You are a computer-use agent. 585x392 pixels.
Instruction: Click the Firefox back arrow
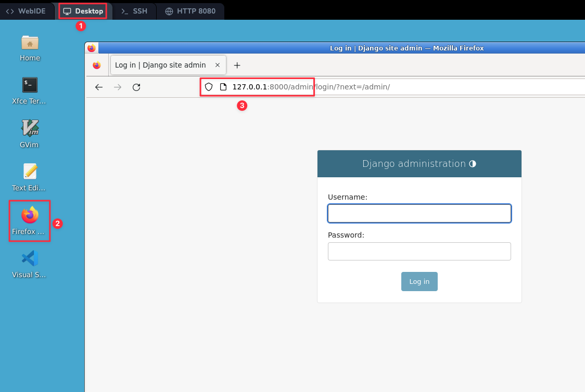(x=99, y=87)
